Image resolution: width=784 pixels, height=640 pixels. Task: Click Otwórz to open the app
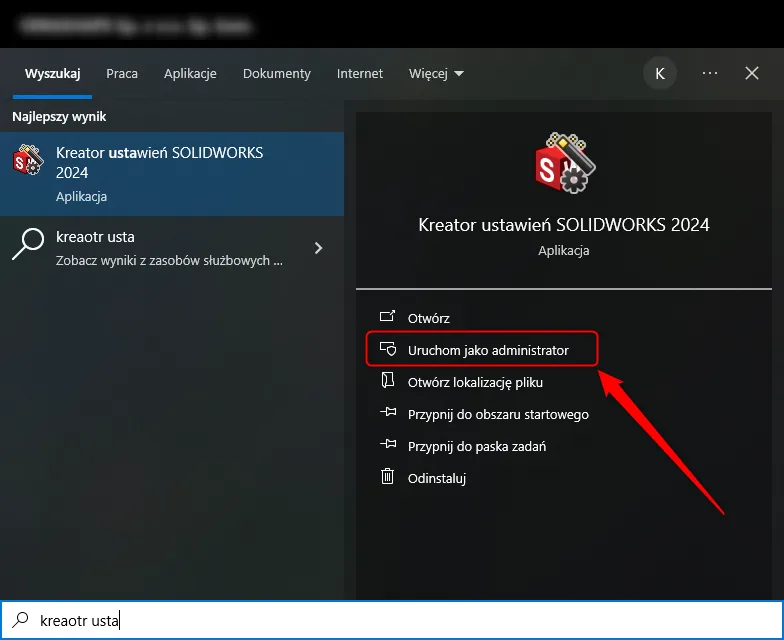(428, 318)
